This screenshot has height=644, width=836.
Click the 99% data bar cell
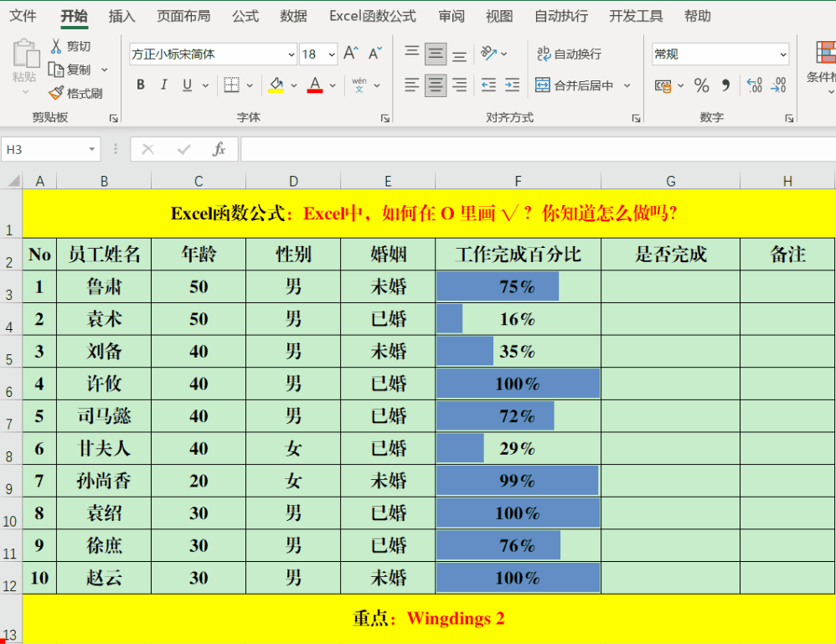(x=518, y=481)
